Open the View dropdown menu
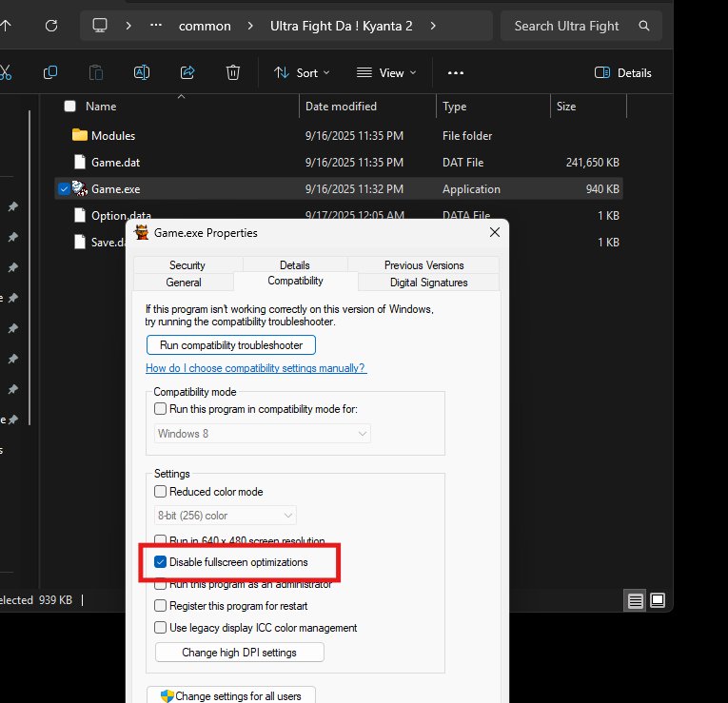This screenshot has width=728, height=703. 386,73
